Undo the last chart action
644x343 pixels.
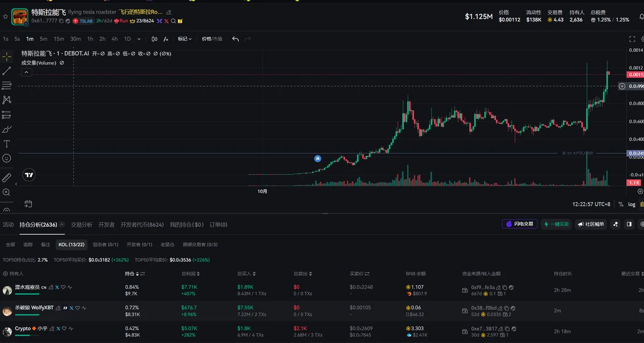click(235, 39)
